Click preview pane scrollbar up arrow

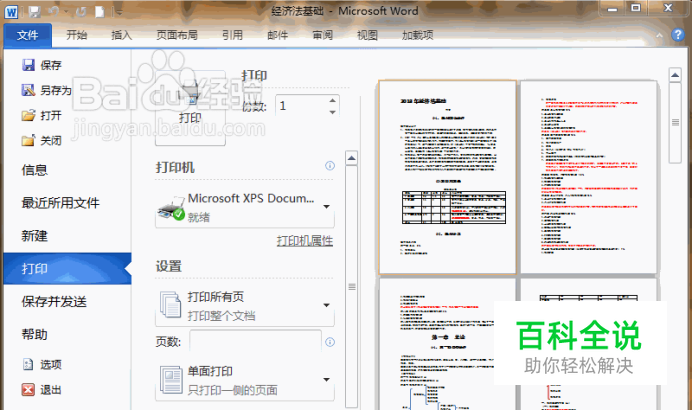click(x=675, y=75)
